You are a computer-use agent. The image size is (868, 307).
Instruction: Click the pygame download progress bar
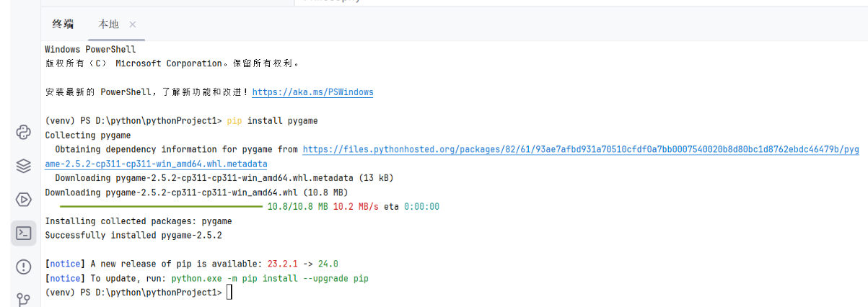pyautogui.click(x=161, y=207)
